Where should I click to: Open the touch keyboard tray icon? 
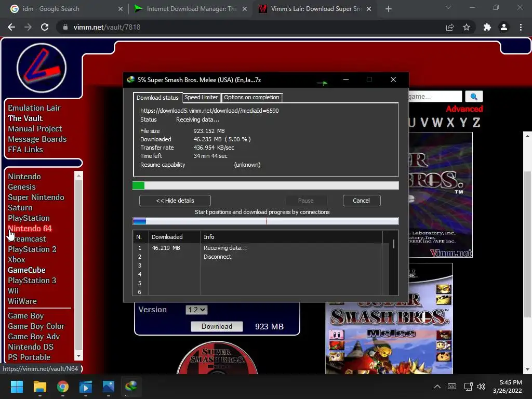(x=452, y=387)
